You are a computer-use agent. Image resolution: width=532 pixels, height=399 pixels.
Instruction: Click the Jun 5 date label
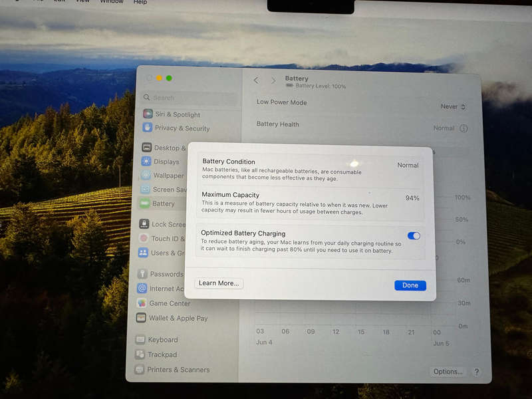click(x=441, y=343)
